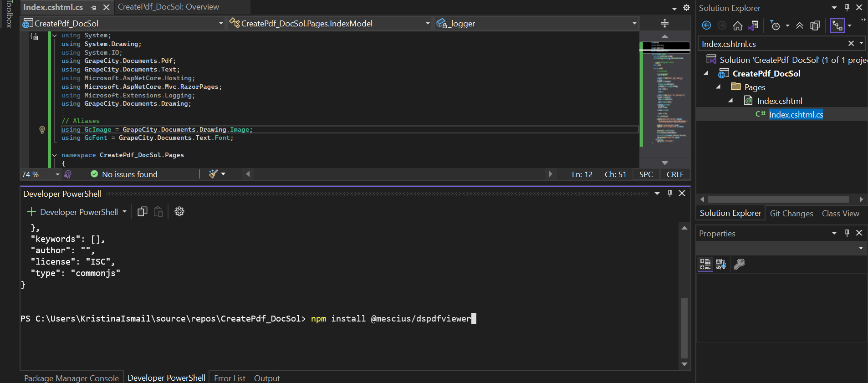Image resolution: width=868 pixels, height=383 pixels.
Task: Open the Output tab
Action: point(267,378)
